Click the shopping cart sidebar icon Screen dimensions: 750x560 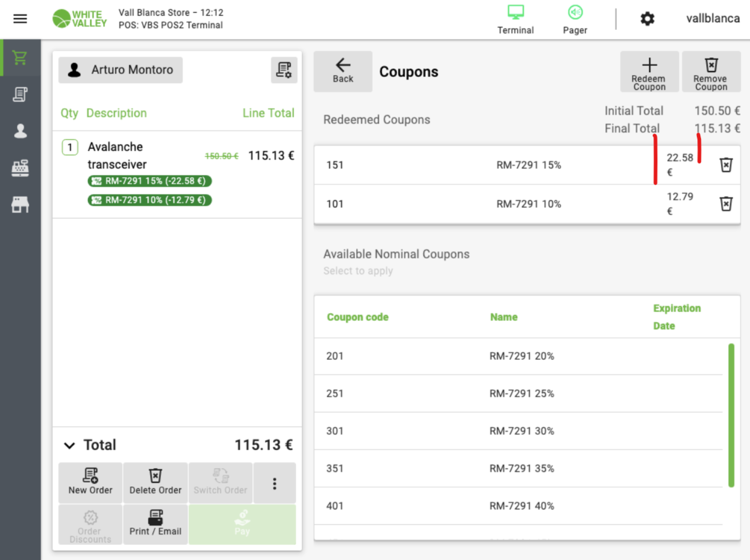tap(20, 58)
